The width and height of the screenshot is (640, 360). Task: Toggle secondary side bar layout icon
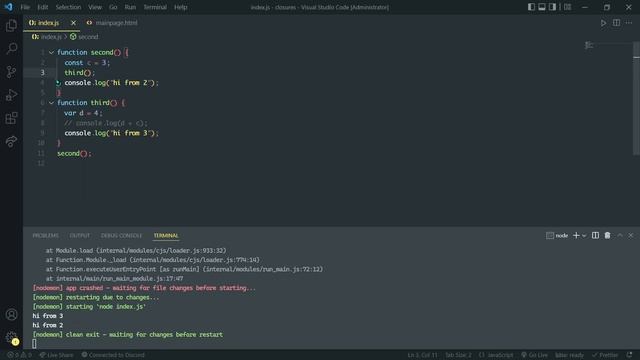coord(552,7)
